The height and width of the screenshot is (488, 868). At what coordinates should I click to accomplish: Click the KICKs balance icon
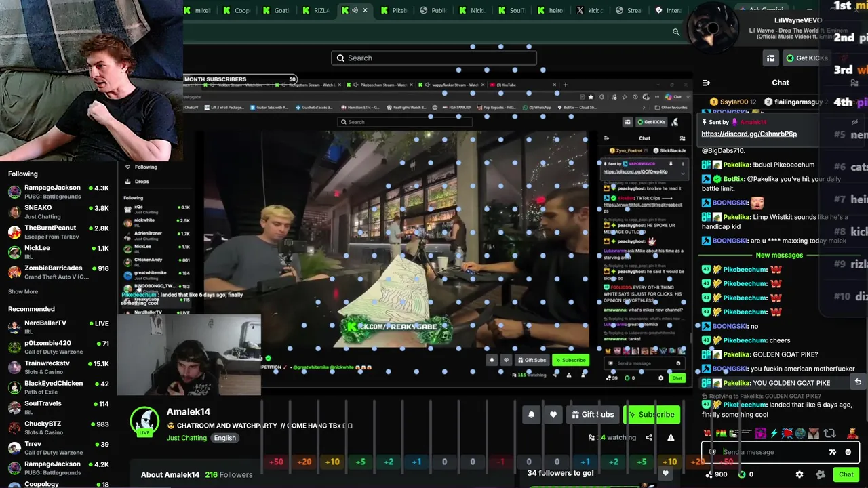coord(742,474)
